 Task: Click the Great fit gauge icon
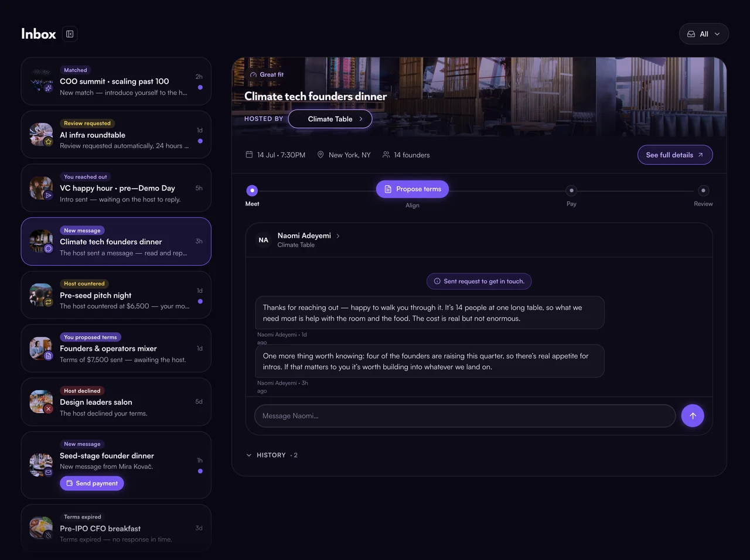(x=253, y=75)
